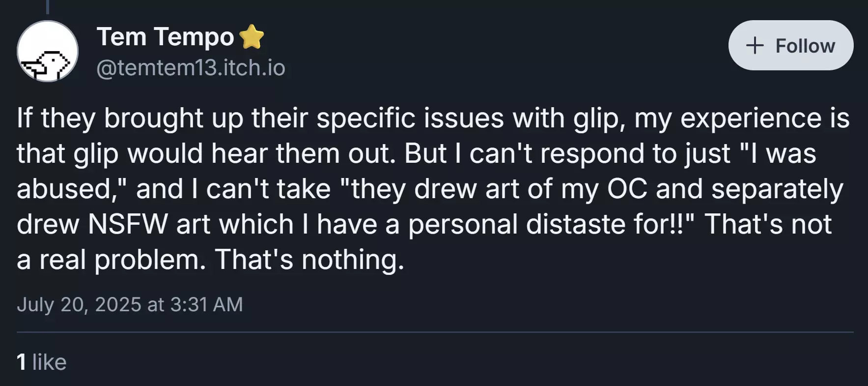Click the horizontal divider above like count
Screen dimensions: 868x386
(435, 332)
